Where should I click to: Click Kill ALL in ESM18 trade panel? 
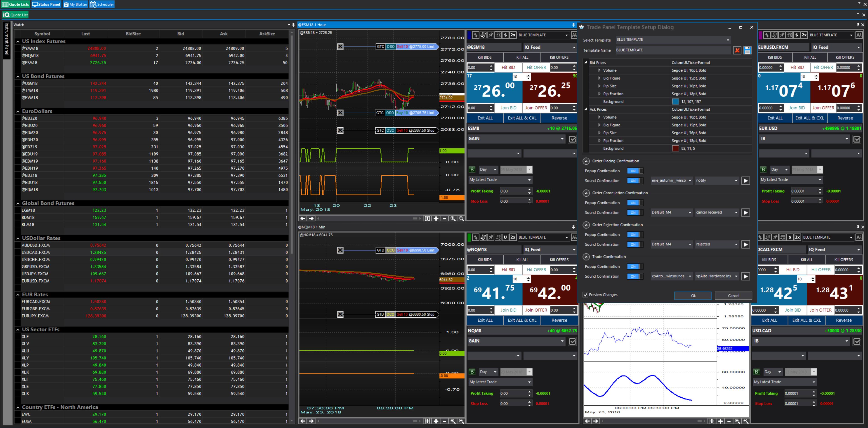[522, 57]
